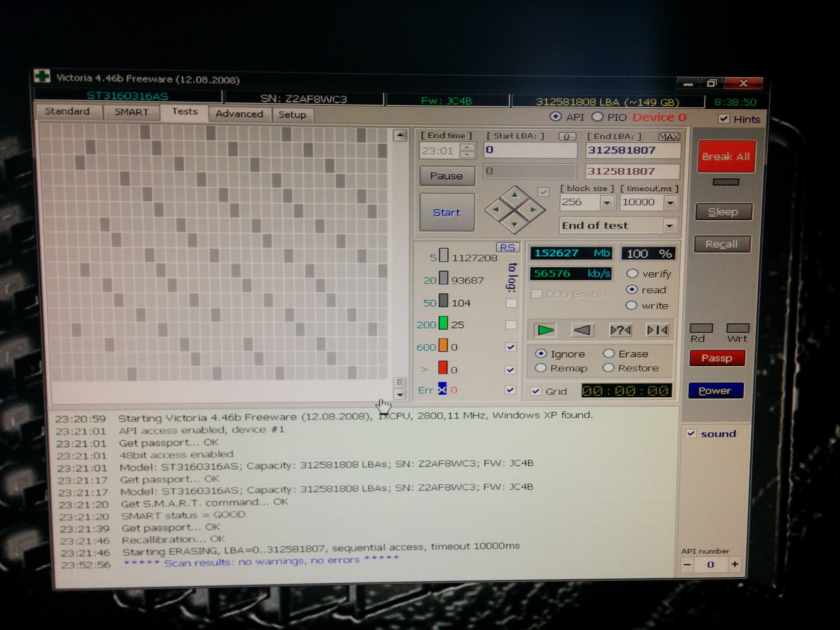Viewport: 840px width, 630px height.
Task: Select the Remap radio option
Action: pos(541,368)
